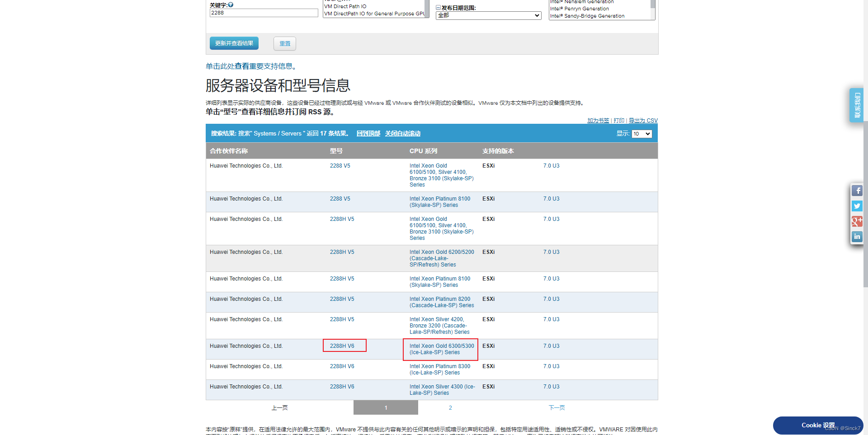Click Intel Xeon Gold 6300/5300 Ice-Lake-SP series

(442, 349)
